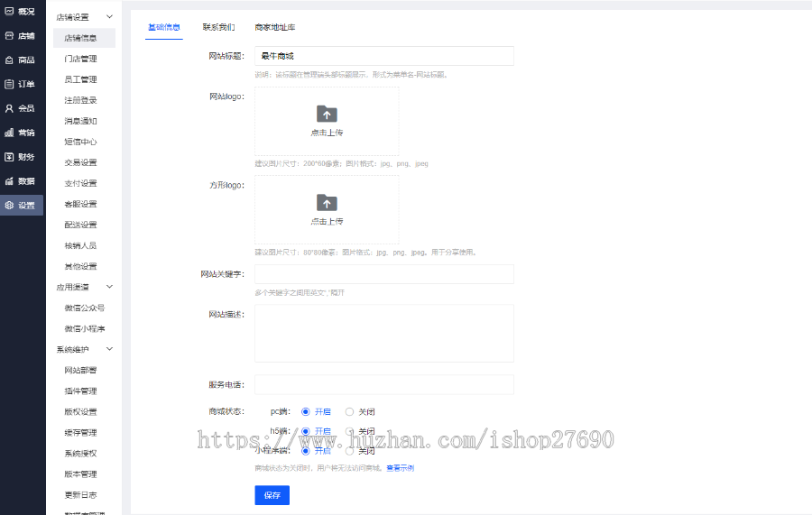Screen dimensions: 812x515
Task: Open the 查看示例 link
Action: point(401,468)
